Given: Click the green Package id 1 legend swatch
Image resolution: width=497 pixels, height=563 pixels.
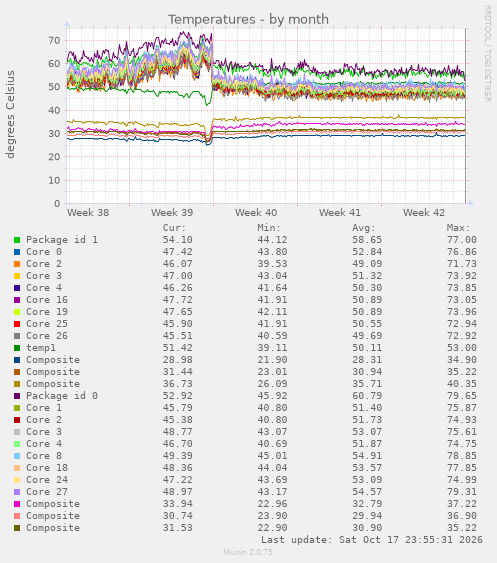Looking at the screenshot, I should pos(17,240).
